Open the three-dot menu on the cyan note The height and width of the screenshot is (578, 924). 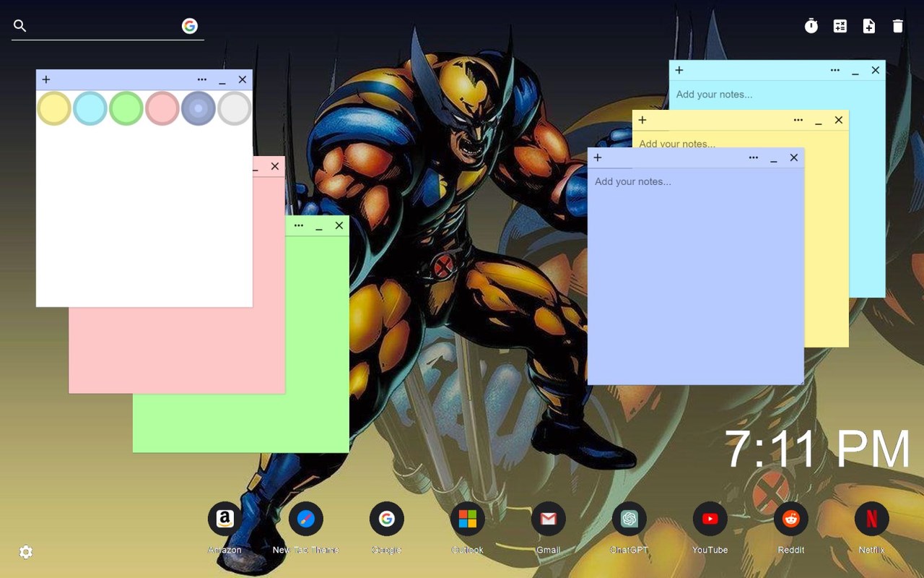point(835,70)
